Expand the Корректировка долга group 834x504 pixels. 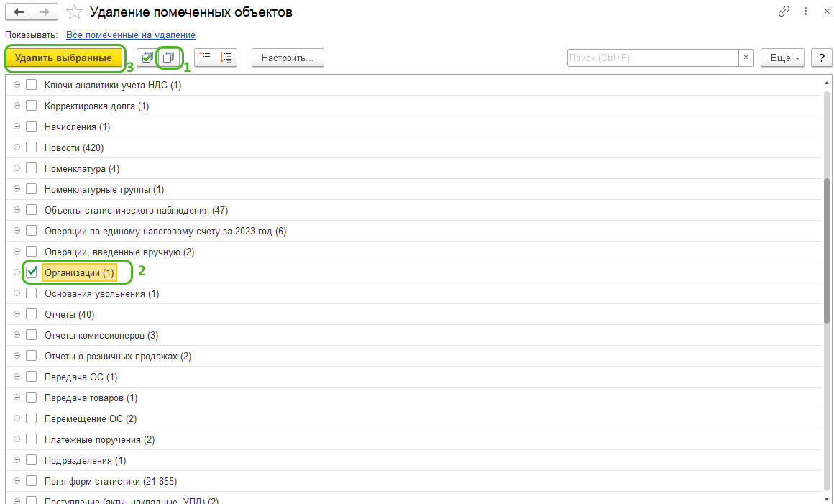(17, 106)
